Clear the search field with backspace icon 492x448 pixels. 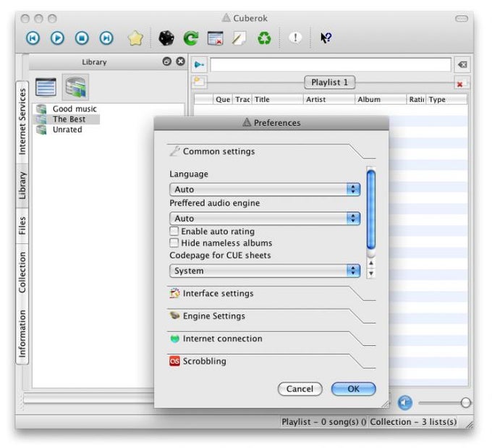coord(462,64)
